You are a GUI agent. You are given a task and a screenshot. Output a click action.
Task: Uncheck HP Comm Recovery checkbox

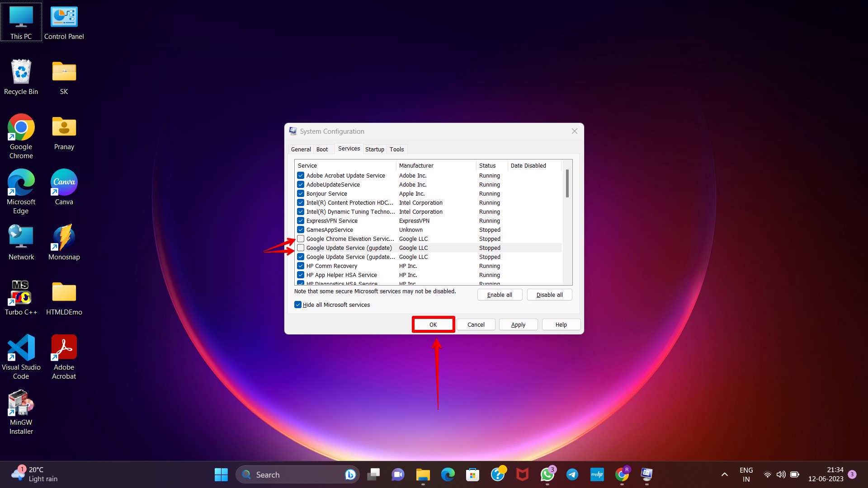(x=301, y=266)
